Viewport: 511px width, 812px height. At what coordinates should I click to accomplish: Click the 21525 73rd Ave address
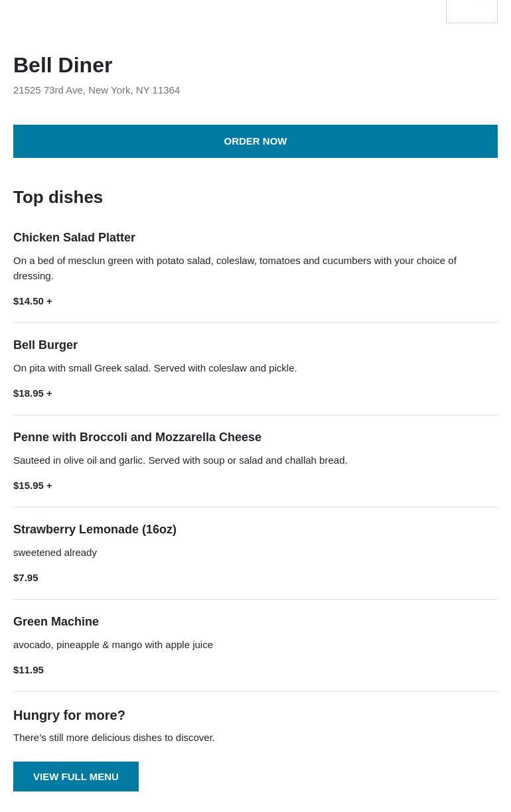click(96, 90)
